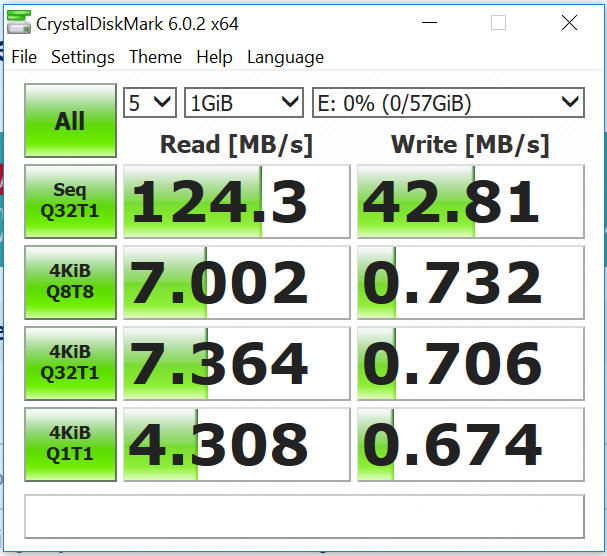The width and height of the screenshot is (607, 556).
Task: Click the empty comment field at bottom
Action: click(304, 516)
